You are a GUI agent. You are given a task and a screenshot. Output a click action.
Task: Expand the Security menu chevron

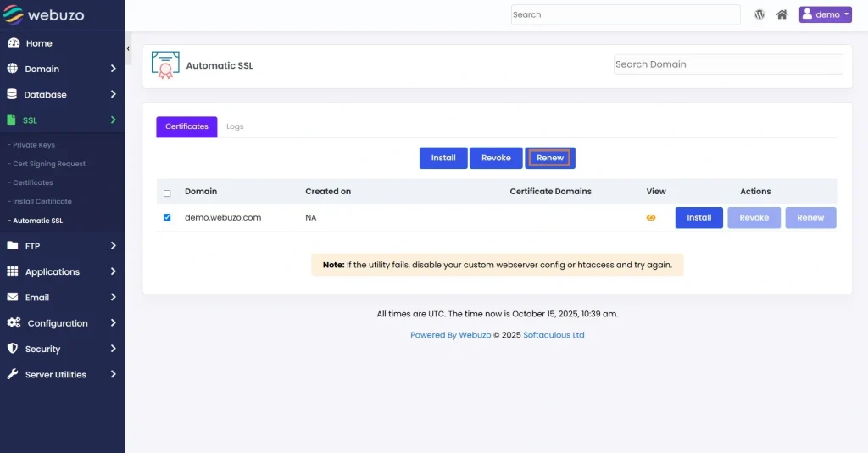(x=113, y=349)
